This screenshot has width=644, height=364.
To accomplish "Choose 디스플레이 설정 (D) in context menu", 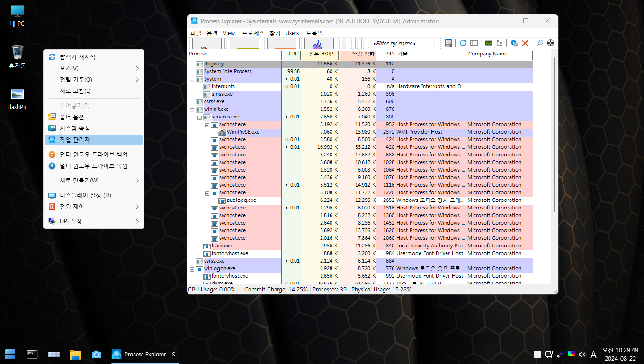I will point(94,195).
